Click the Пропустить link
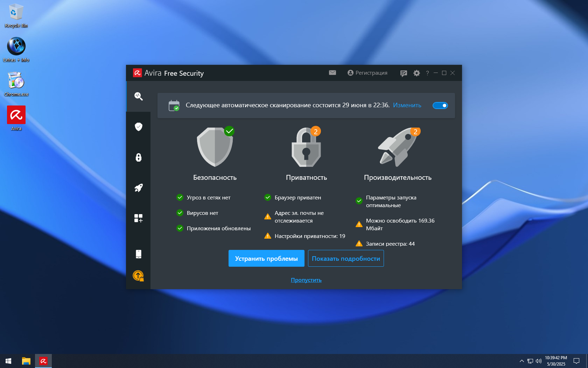This screenshot has height=368, width=588. point(306,280)
